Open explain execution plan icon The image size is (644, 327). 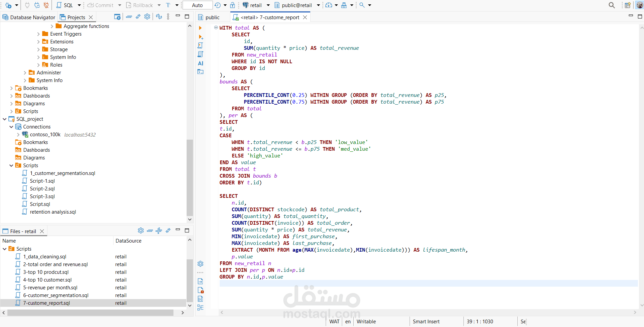(x=200, y=54)
